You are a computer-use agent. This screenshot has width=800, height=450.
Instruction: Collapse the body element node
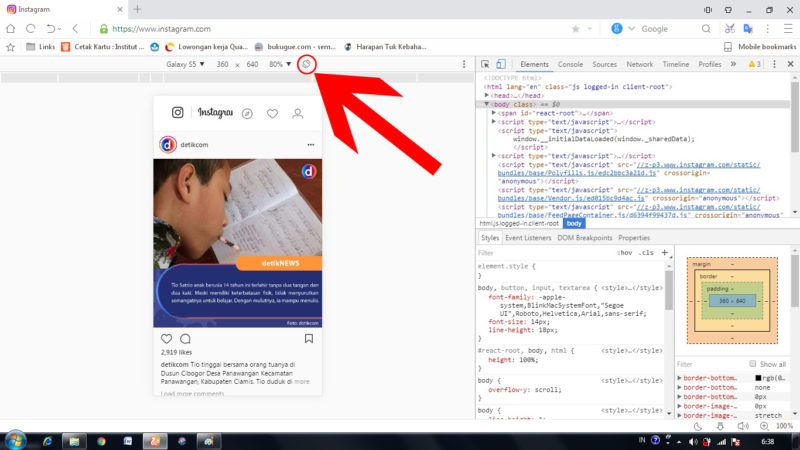click(x=487, y=104)
